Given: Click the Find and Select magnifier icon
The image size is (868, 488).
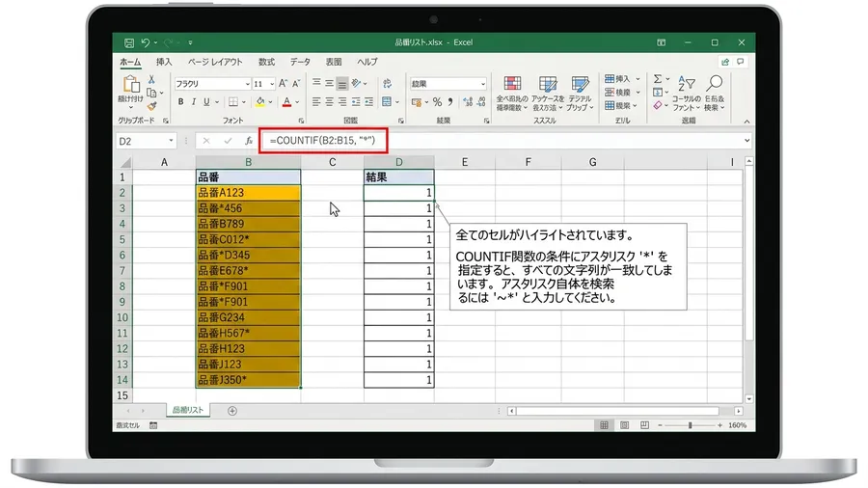Looking at the screenshot, I should click(x=714, y=84).
